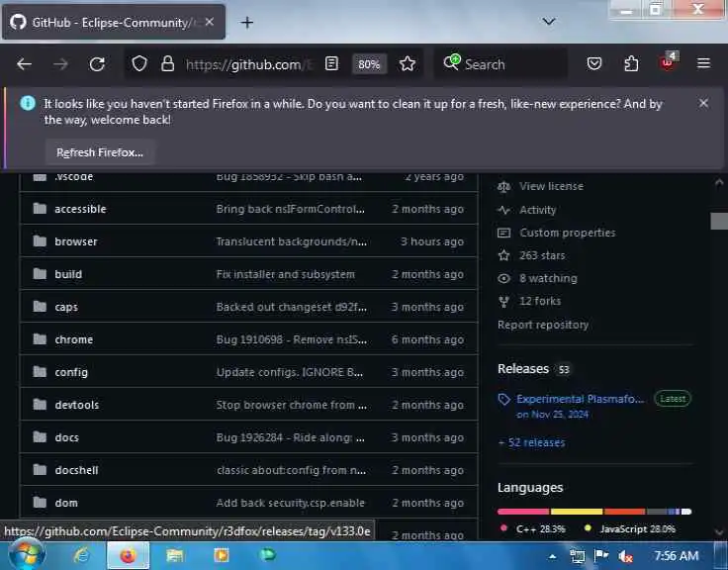
Task: Click the JavaScript 28.0% language entry
Action: click(630, 528)
